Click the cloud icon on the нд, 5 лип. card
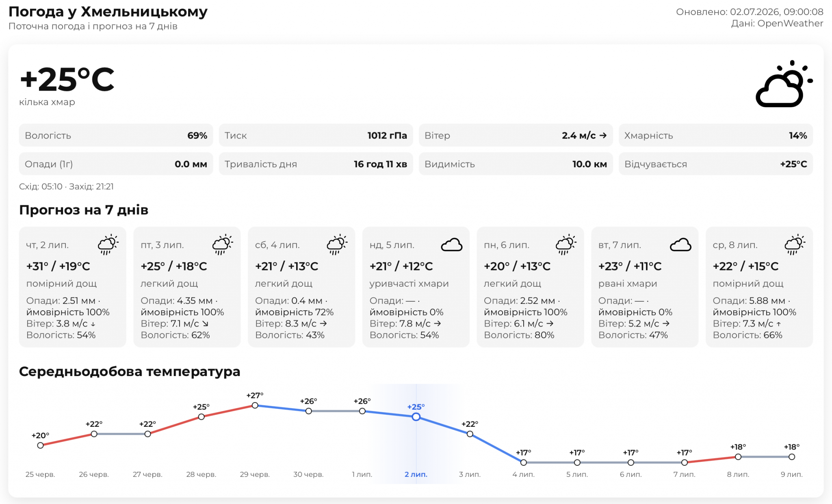 click(x=452, y=245)
